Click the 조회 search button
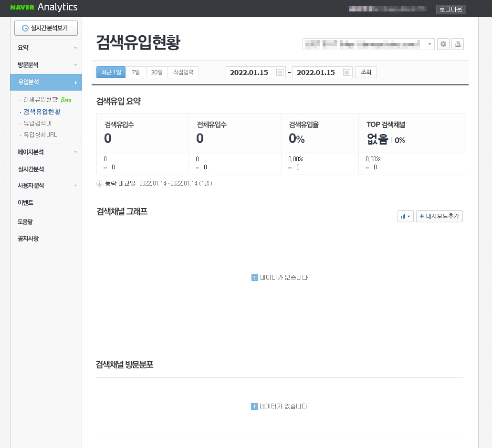Screen dimensions: 492x448 pyautogui.click(x=366, y=72)
